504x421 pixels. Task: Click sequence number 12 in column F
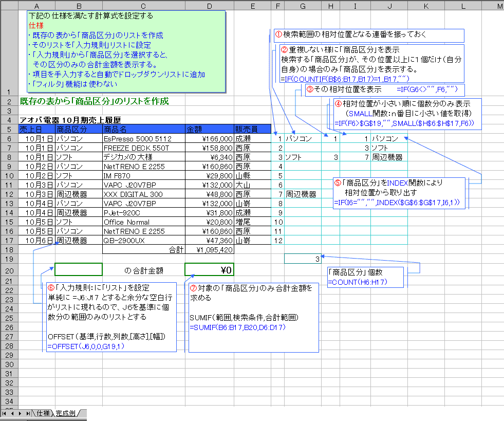tap(278, 241)
